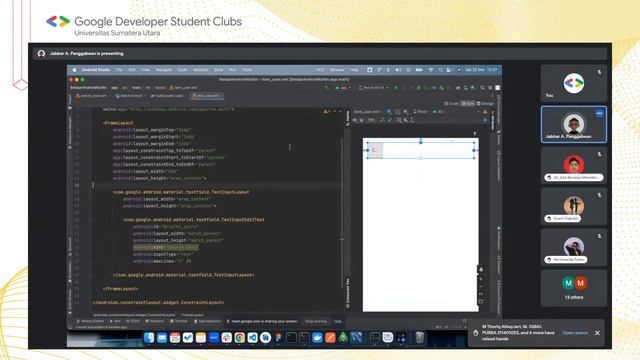Click the highlighted android:hint attribute line

166,247
